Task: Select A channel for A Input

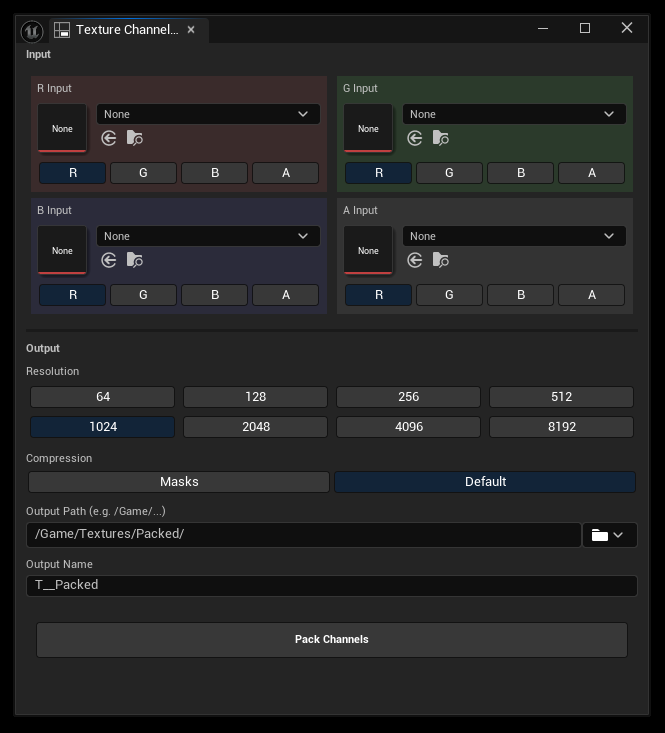Action: click(592, 295)
